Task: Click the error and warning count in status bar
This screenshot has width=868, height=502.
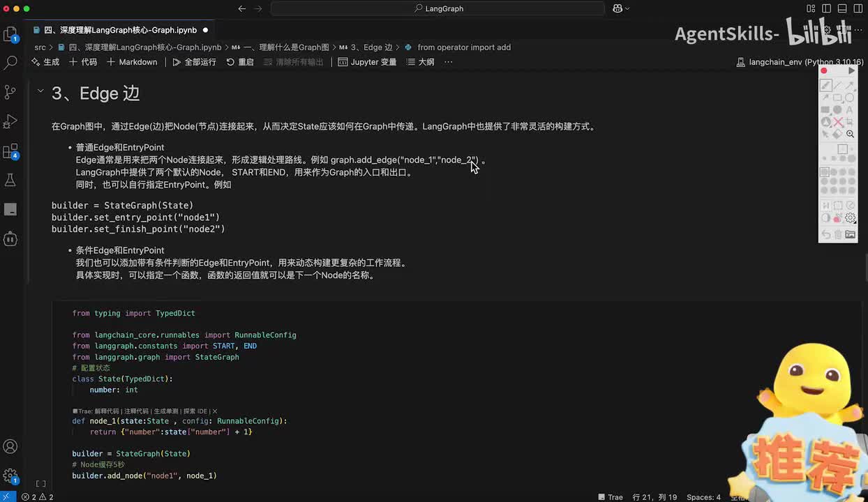Action: tap(38, 497)
